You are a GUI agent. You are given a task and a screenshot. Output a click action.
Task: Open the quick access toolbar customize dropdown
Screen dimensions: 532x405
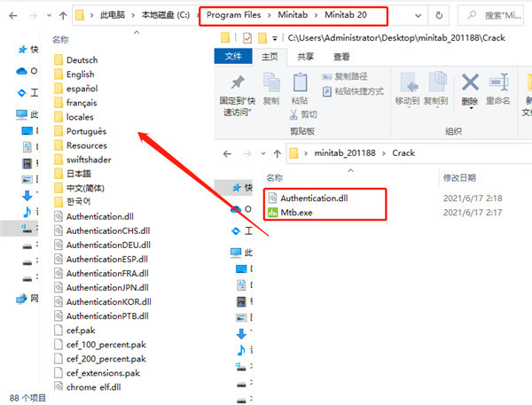point(275,38)
